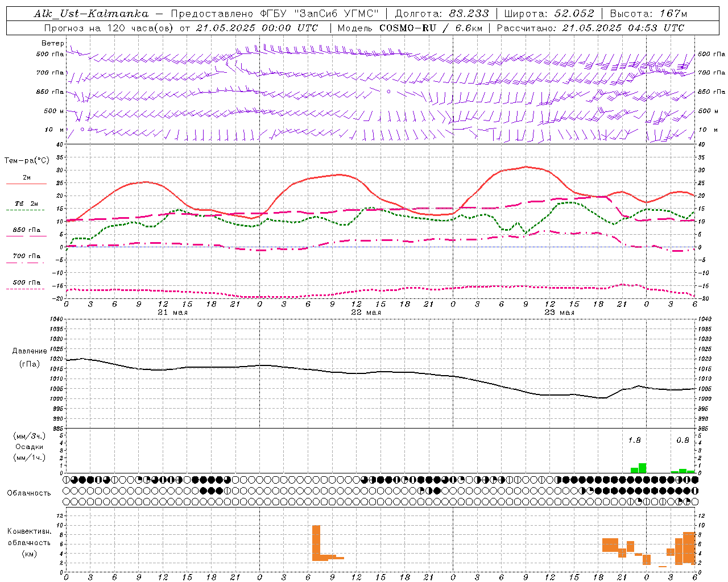This screenshot has width=728, height=582.
Task: Click the '22 мая' date label
Action: tap(366, 313)
